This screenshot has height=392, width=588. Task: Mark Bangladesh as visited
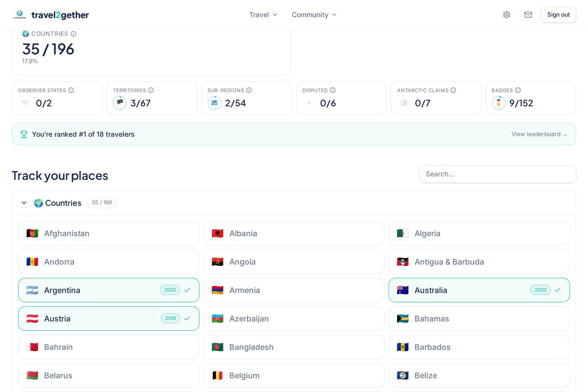click(294, 347)
